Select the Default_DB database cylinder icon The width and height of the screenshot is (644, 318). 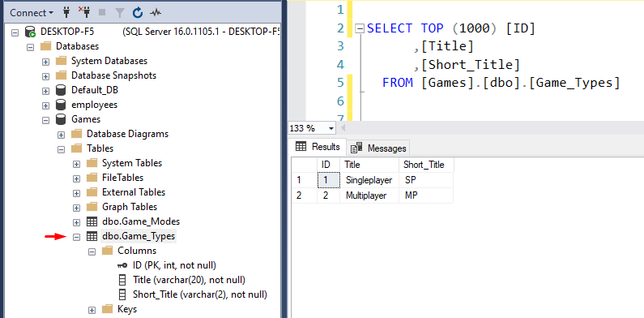coord(61,90)
